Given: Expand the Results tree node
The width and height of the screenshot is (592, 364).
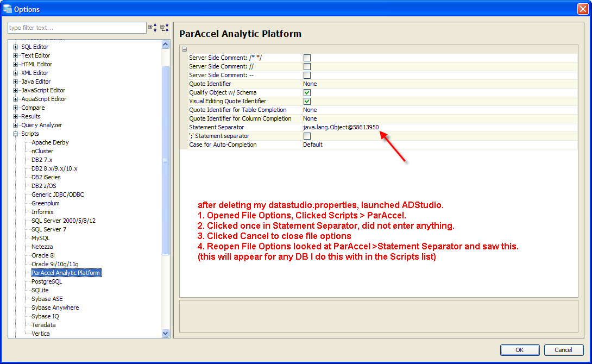Looking at the screenshot, I should pyautogui.click(x=16, y=116).
